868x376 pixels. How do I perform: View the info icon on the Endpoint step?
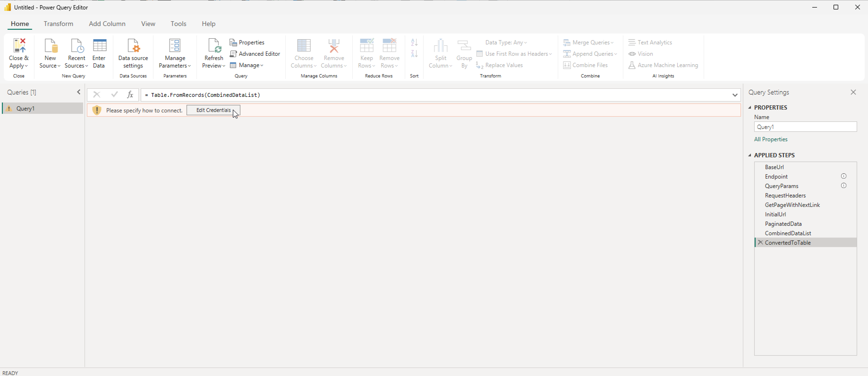843,176
